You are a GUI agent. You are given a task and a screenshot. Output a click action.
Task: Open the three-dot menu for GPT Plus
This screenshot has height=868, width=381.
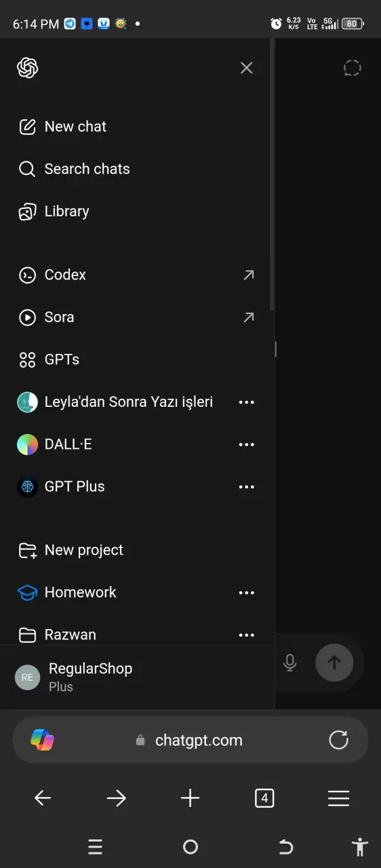[x=247, y=487]
